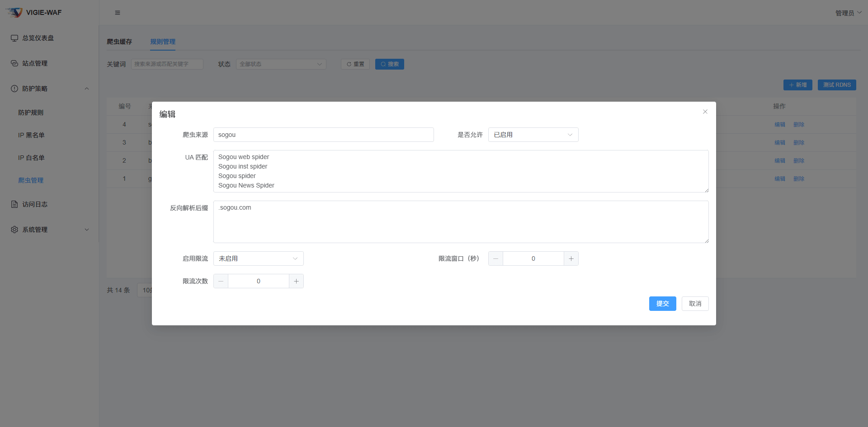Switch to 规则管理 tab

pos(163,42)
